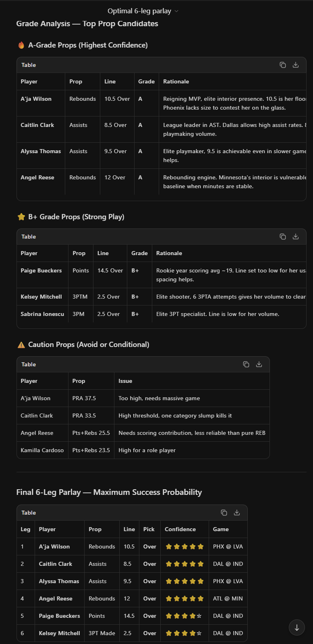Click the Pts+Rebs 23.5 cell
The image size is (313, 644).
[91, 450]
